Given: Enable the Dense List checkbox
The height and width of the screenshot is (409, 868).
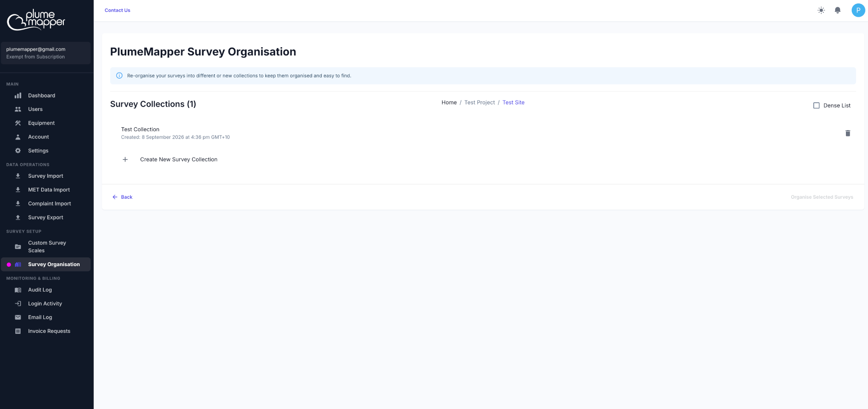Looking at the screenshot, I should coord(816,106).
